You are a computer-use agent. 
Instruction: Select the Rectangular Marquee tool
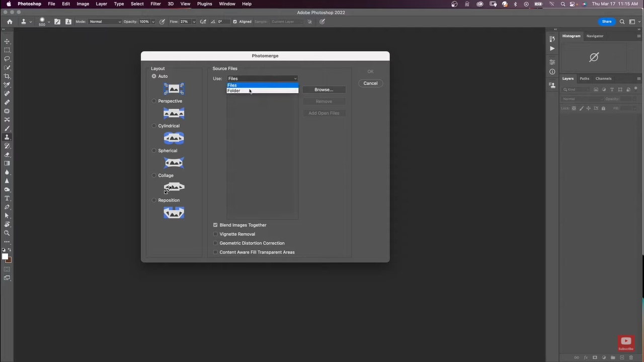[x=7, y=50]
